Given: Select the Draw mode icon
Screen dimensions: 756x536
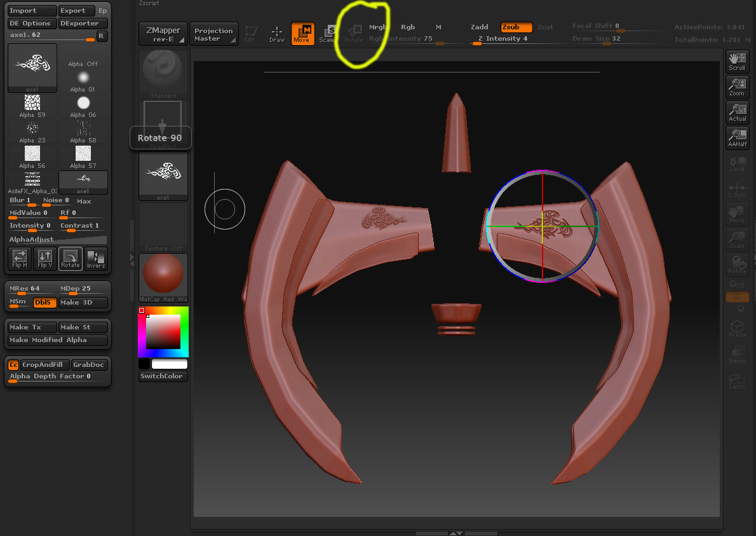Looking at the screenshot, I should point(277,34).
